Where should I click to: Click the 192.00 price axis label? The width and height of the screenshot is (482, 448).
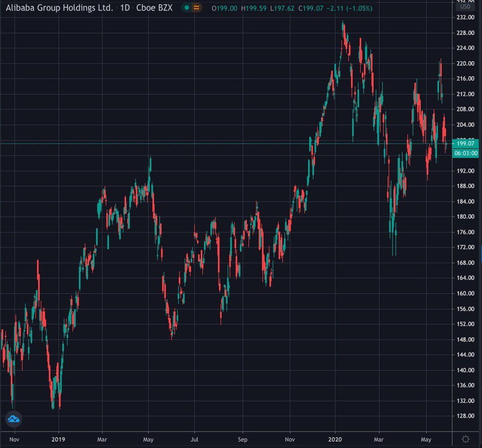465,170
